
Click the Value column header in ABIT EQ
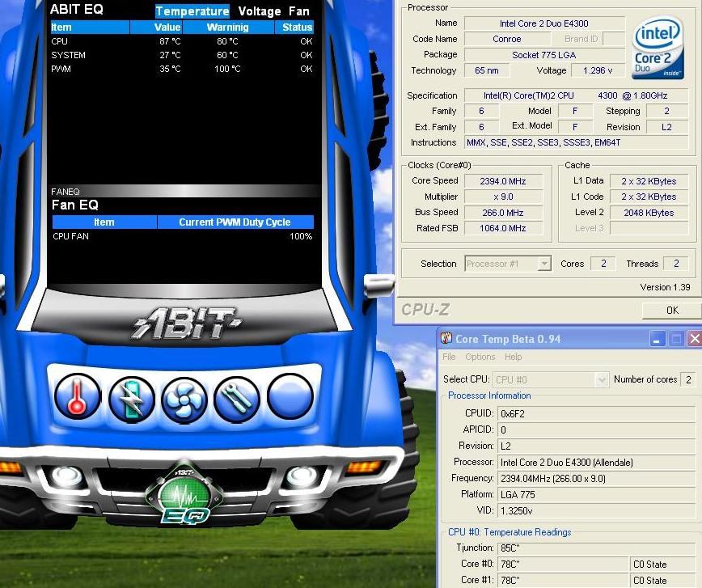pyautogui.click(x=156, y=27)
